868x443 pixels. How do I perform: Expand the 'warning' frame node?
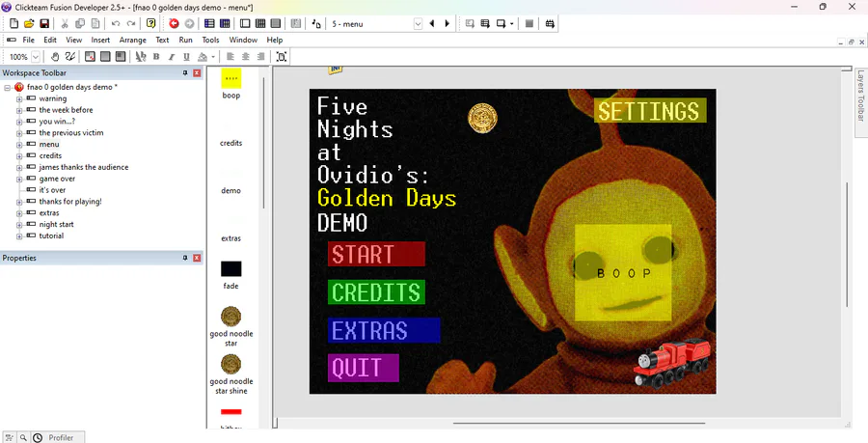tap(19, 98)
